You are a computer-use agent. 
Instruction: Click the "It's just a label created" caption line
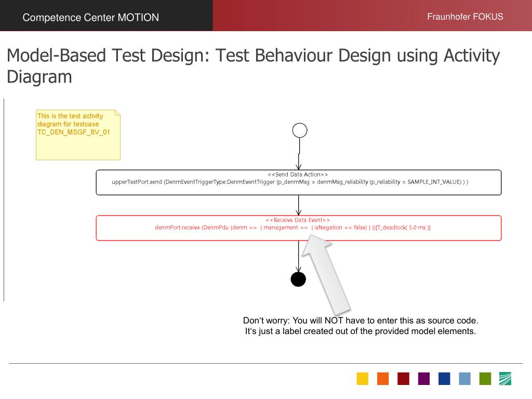point(361,331)
